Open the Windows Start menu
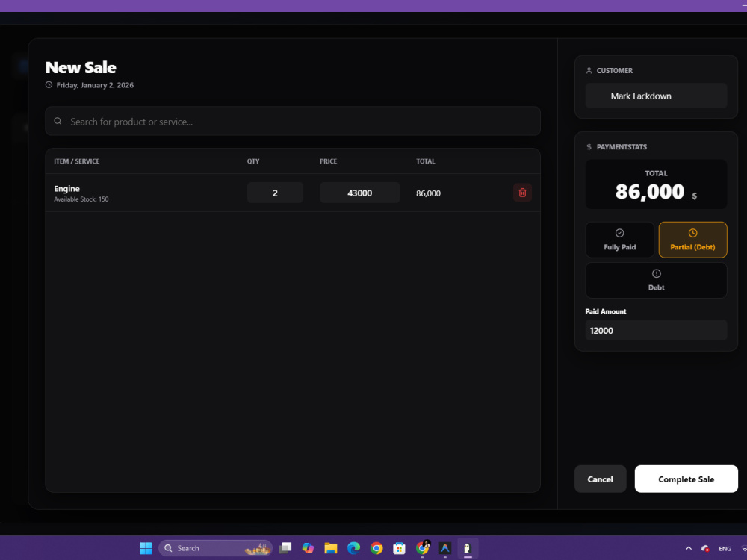This screenshot has height=560, width=747. click(x=146, y=548)
